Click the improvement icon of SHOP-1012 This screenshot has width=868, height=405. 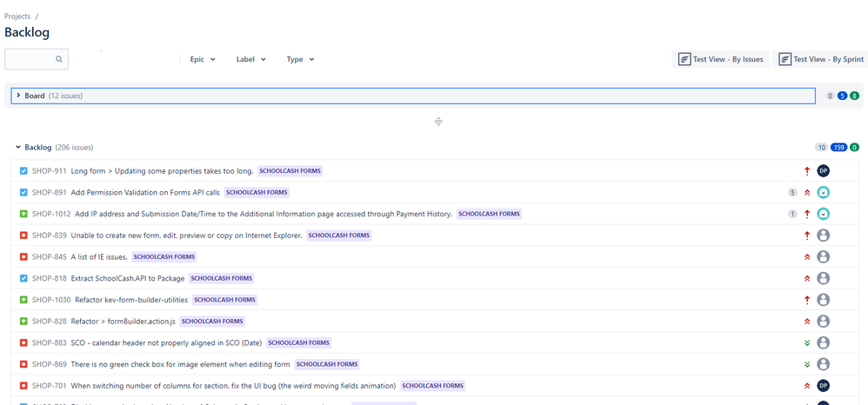[23, 214]
